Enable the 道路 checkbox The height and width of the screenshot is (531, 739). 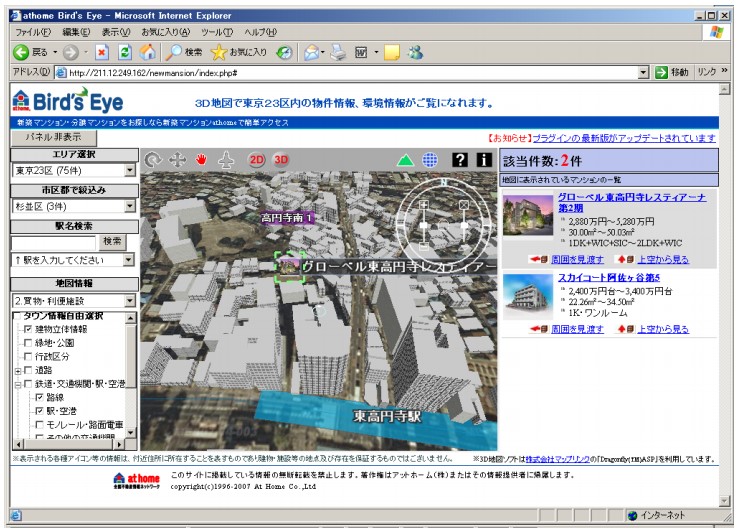[28, 370]
